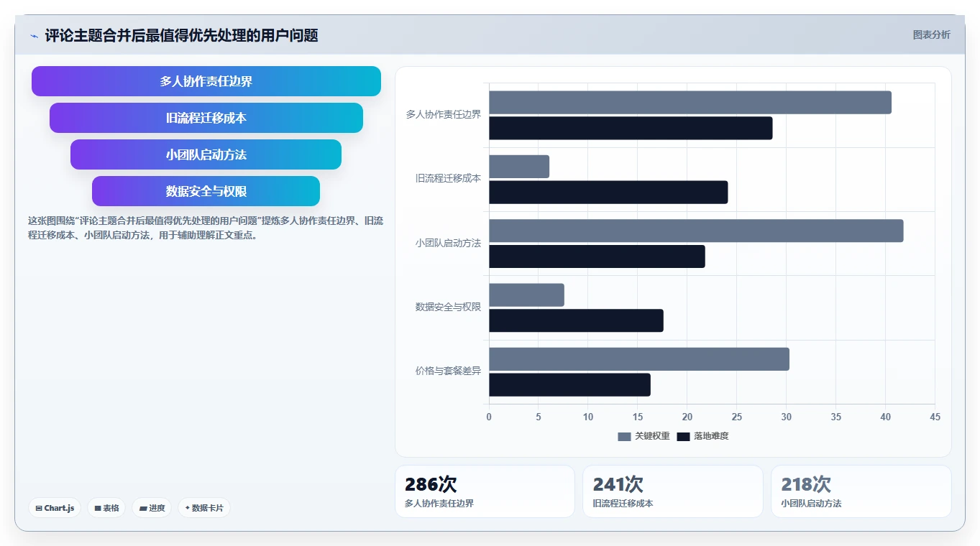Click the 表格 tag chip
980x546 pixels.
click(x=106, y=508)
